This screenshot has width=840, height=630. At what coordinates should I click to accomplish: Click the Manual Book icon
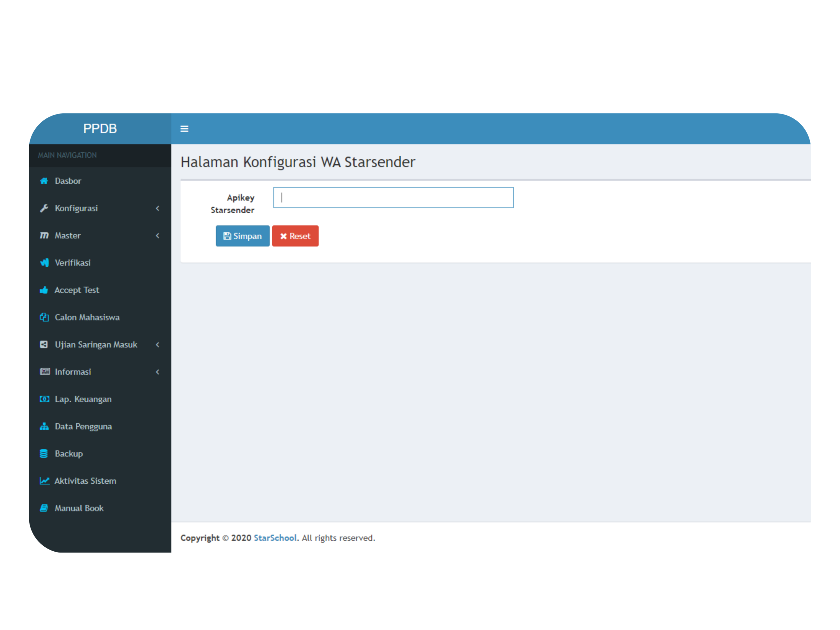click(x=44, y=508)
